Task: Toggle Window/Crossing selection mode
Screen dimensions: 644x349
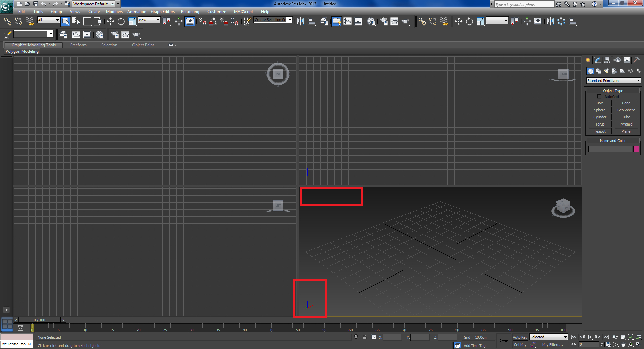Action: click(x=98, y=21)
